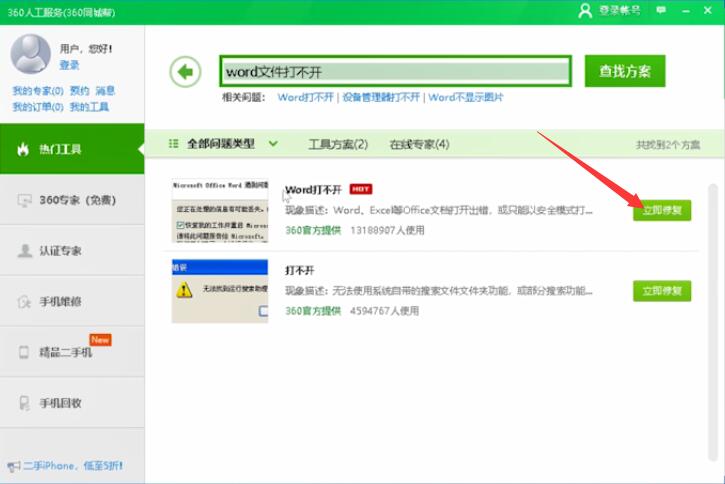Open 手机回收 section
The image size is (725, 484).
72,403
